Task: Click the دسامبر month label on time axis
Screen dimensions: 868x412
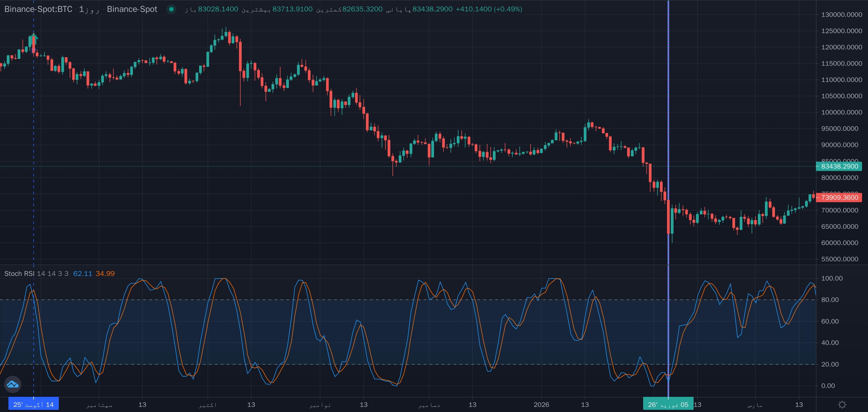Action: [x=429, y=405]
